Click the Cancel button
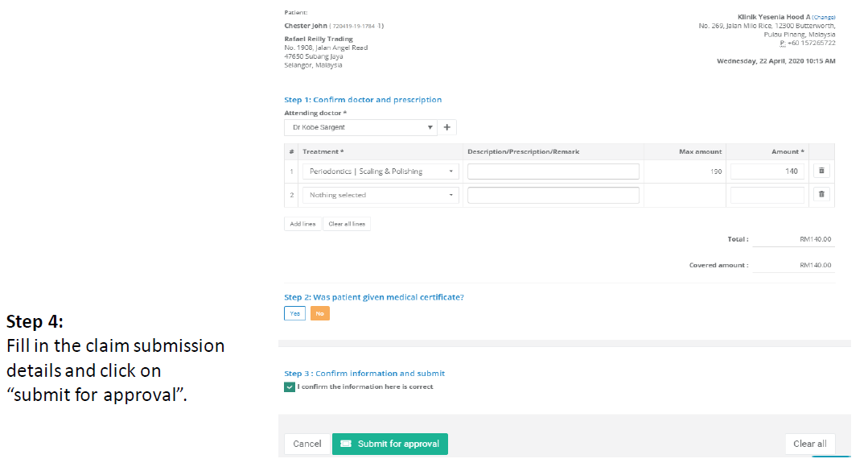The image size is (868, 463). tap(307, 444)
